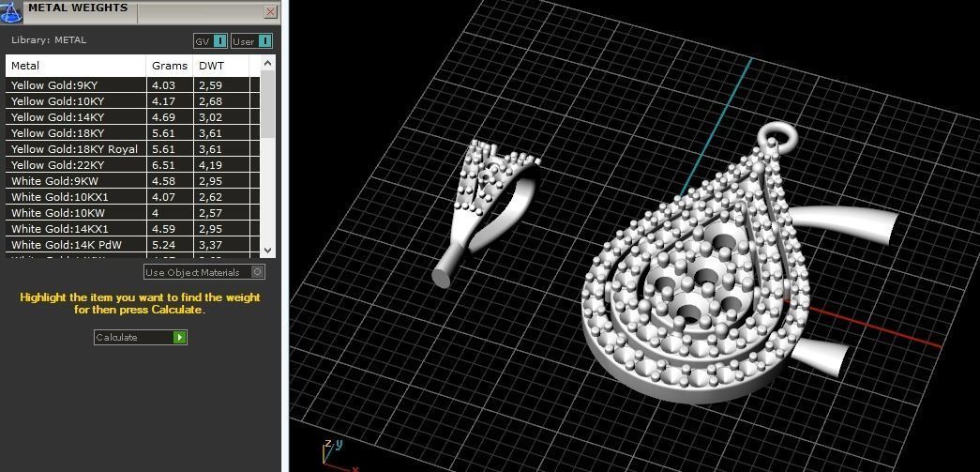980x472 pixels.
Task: Click the green arrow on Calculate
Action: [x=179, y=337]
